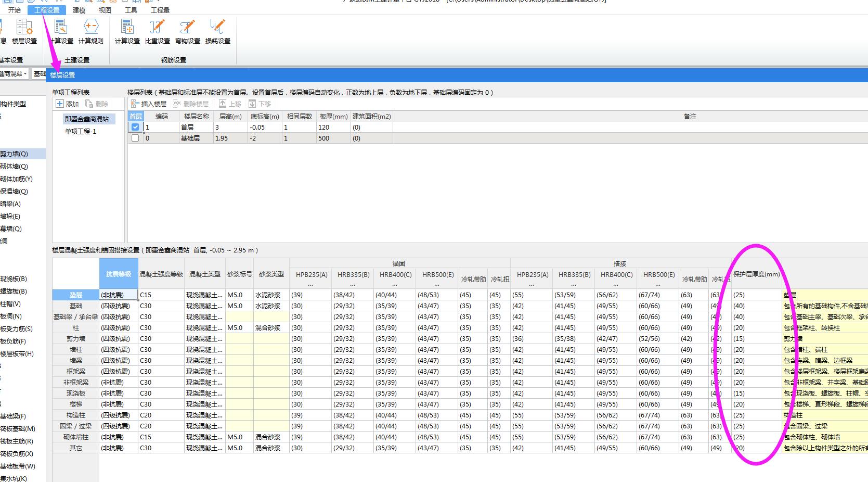Open 计算设置 in the 土建设置 group
This screenshot has height=482, width=868.
[61, 31]
